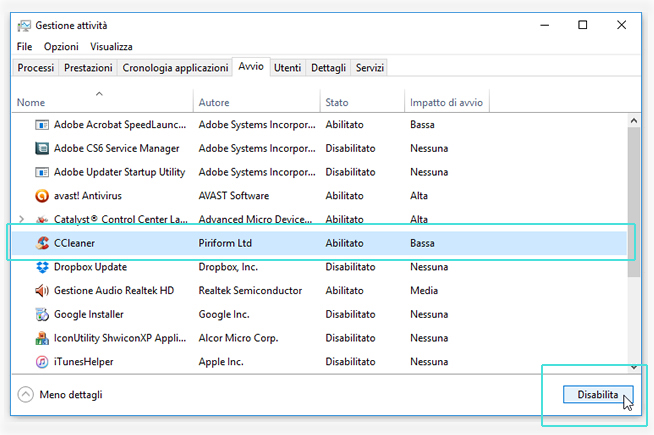Click the avast! Antivirus orange icon
The height and width of the screenshot is (435, 654).
point(42,196)
